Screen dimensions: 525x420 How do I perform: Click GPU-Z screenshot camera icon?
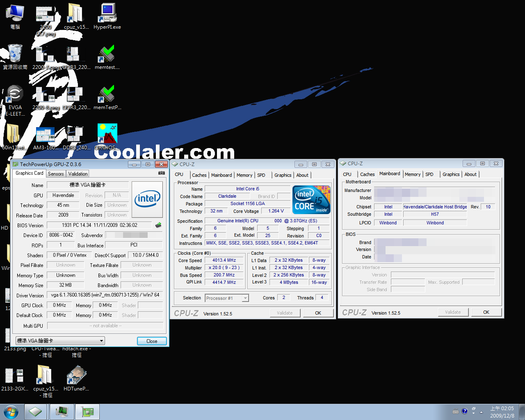pyautogui.click(x=162, y=173)
